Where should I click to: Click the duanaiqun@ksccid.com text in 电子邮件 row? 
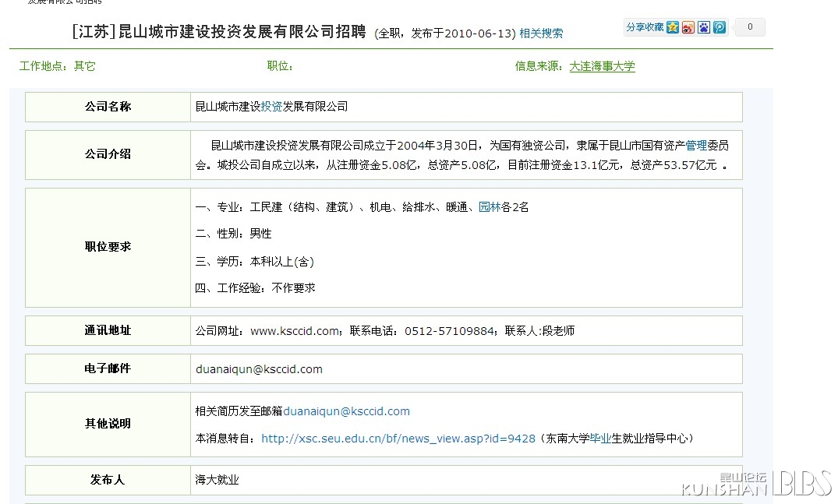coord(260,369)
